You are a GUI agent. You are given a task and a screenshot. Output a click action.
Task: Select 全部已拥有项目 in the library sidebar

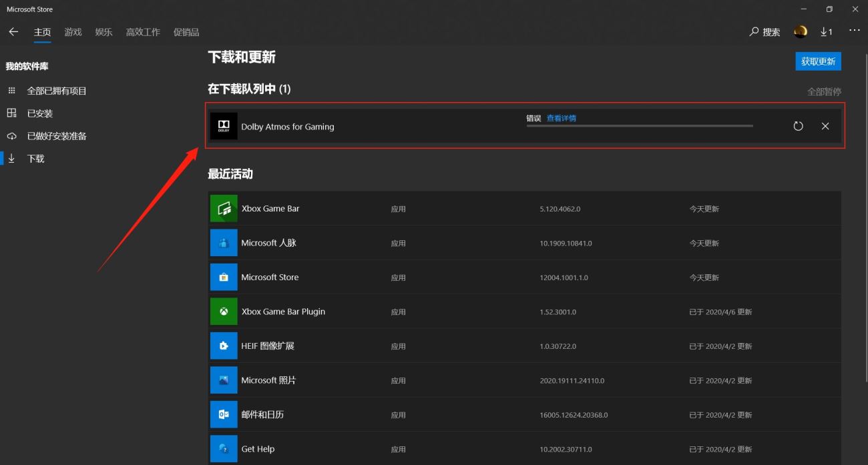pos(57,91)
